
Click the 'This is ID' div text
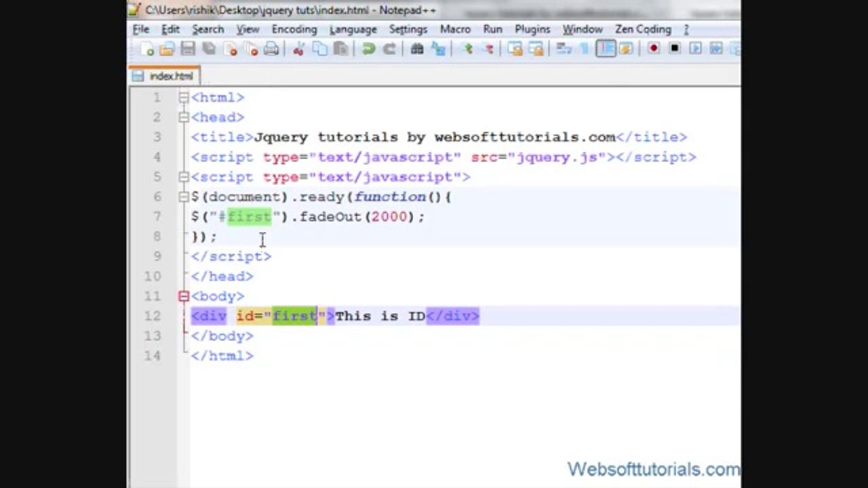380,316
